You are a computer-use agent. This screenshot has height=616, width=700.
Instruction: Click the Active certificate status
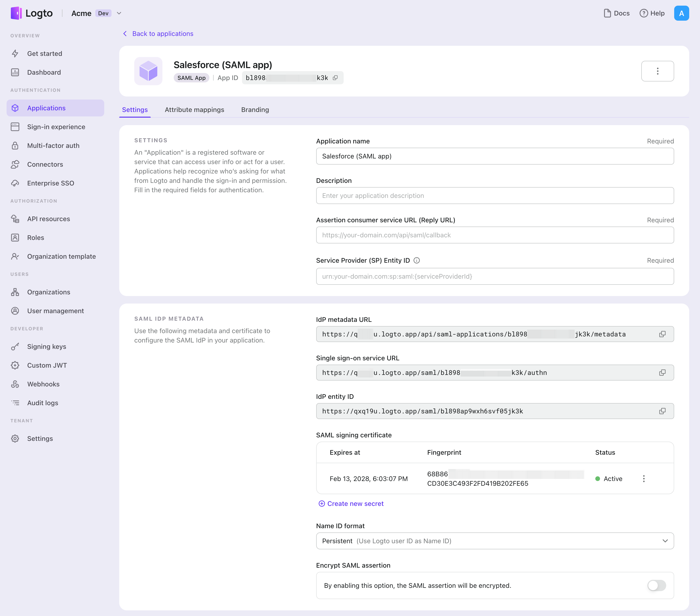click(x=608, y=478)
